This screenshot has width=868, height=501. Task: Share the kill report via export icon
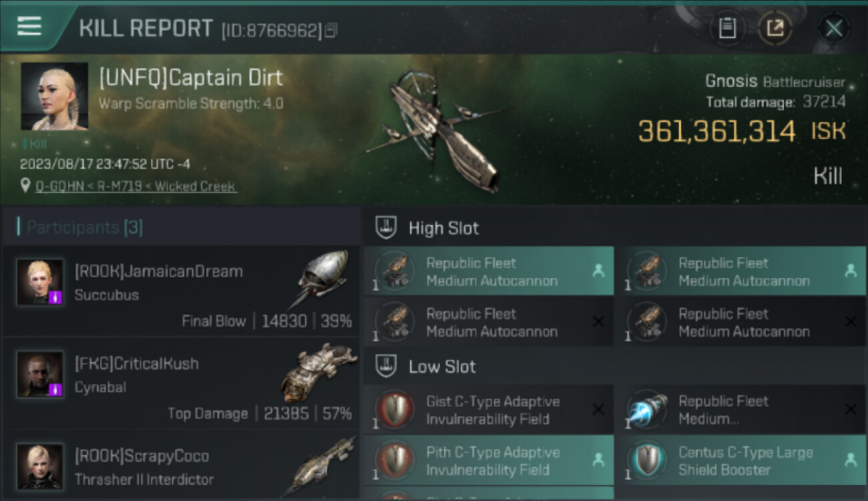pos(775,28)
